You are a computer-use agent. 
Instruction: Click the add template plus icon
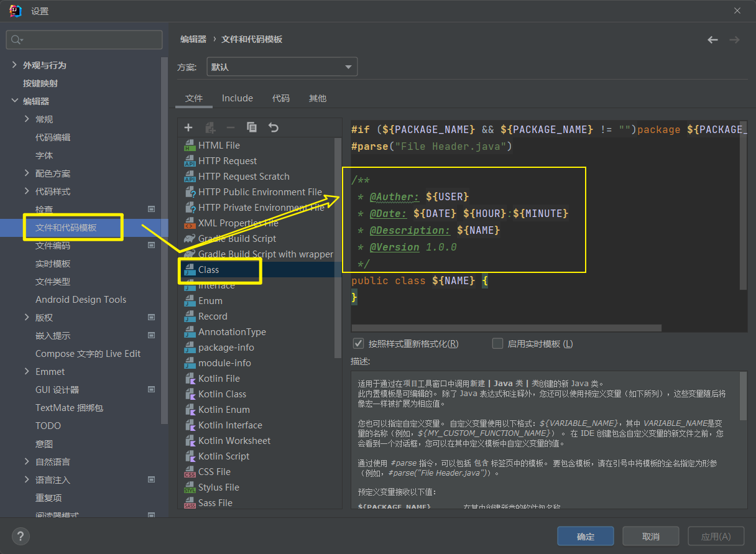point(188,127)
